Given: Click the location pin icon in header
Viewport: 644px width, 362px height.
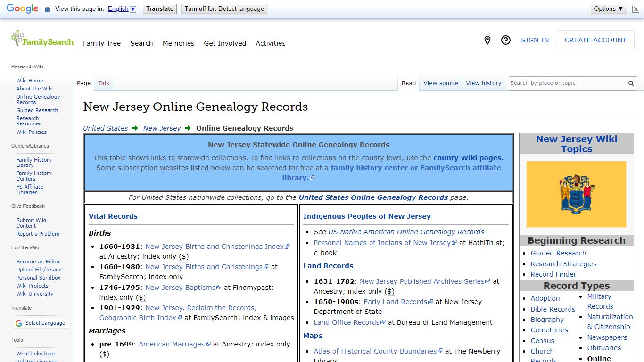Looking at the screenshot, I should 487,41.
